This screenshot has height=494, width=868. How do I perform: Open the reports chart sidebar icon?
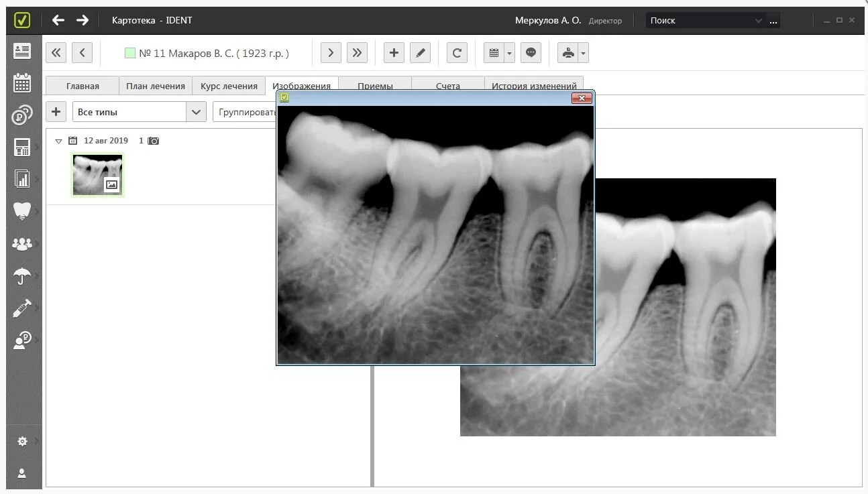point(22,179)
